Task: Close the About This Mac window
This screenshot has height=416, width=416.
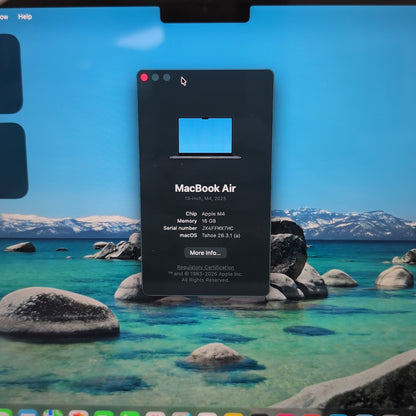Action: pyautogui.click(x=144, y=78)
